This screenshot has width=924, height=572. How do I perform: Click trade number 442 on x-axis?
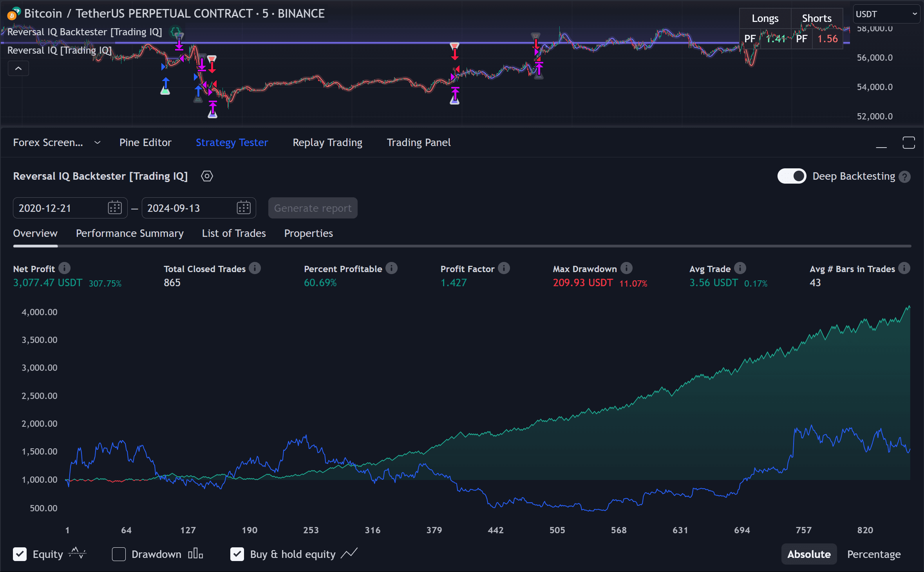(x=495, y=530)
